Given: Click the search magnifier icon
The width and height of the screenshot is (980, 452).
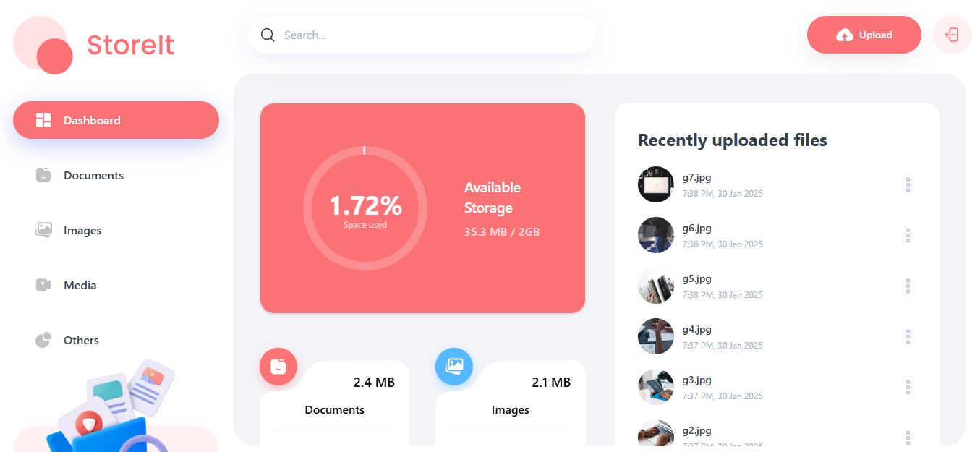Looking at the screenshot, I should 268,35.
